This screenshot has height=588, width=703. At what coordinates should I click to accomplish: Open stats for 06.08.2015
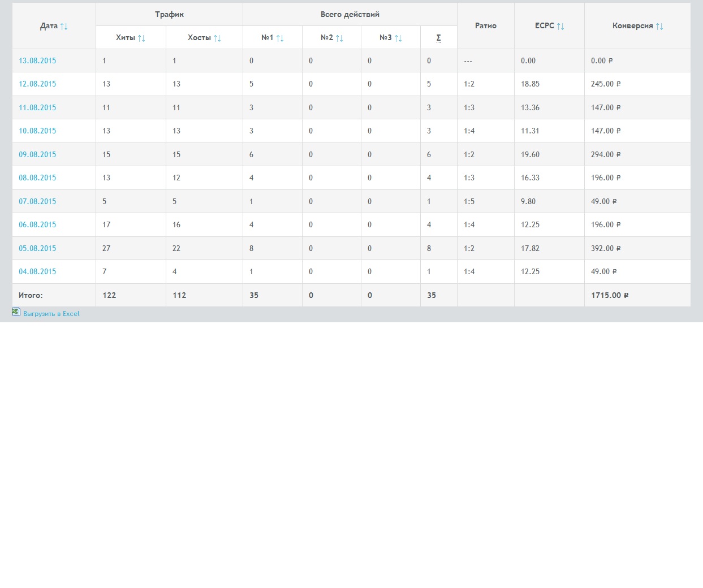pos(37,224)
